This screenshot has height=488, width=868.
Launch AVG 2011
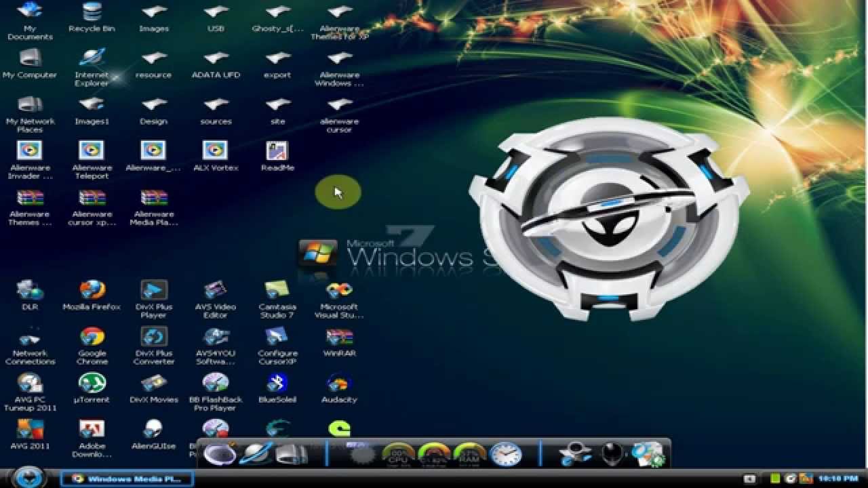(x=29, y=434)
